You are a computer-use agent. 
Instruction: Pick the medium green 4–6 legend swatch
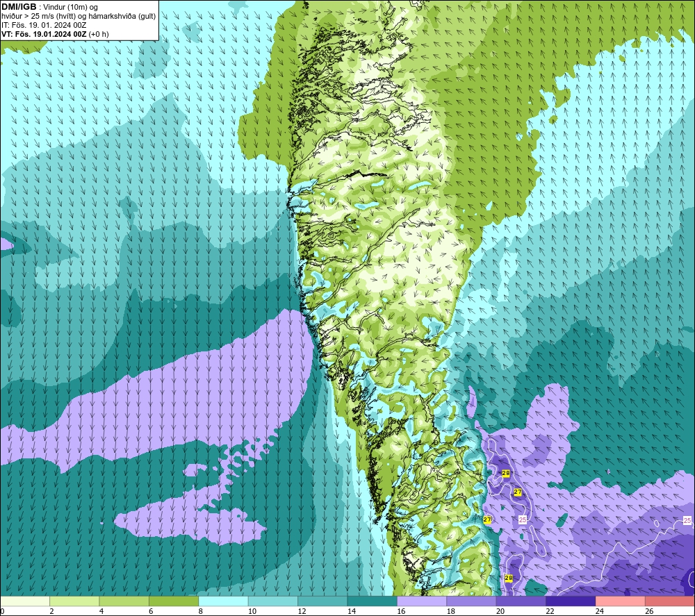pyautogui.click(x=124, y=601)
